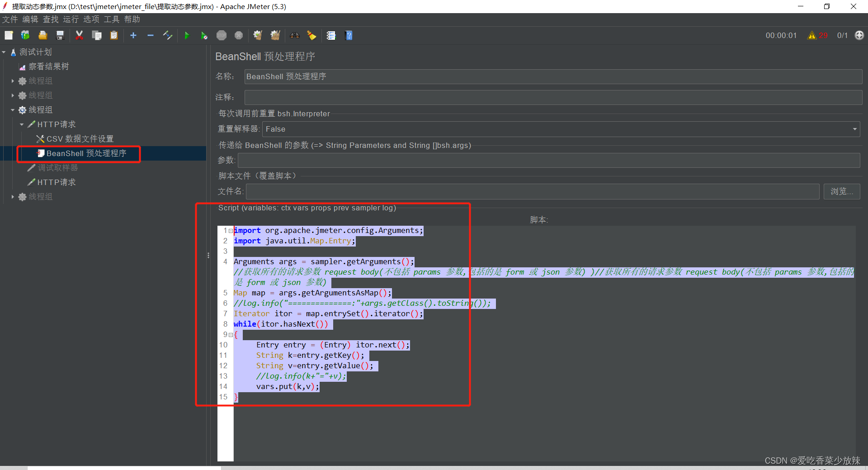Click the 文件名 script file input field
The image size is (868, 470).
point(533,191)
